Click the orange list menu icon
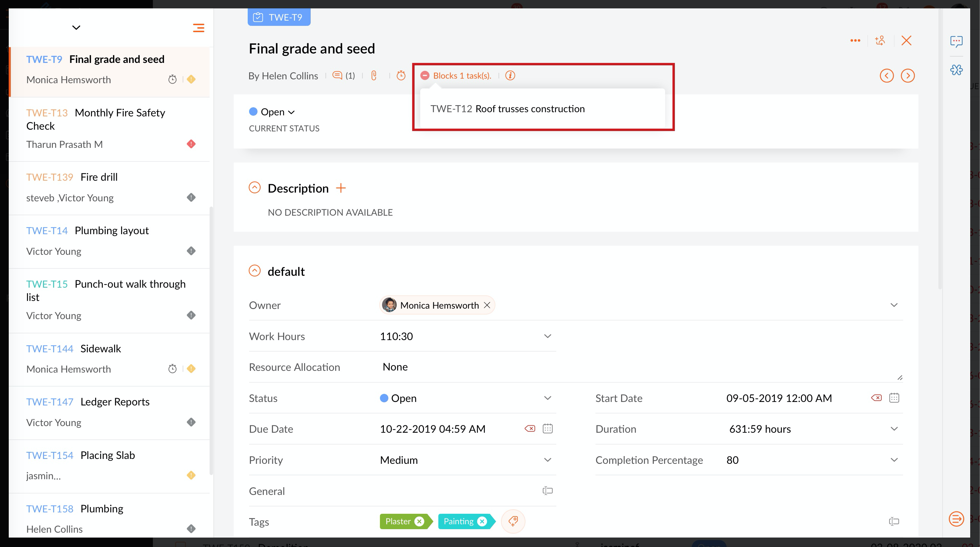This screenshot has width=980, height=547. 198,28
